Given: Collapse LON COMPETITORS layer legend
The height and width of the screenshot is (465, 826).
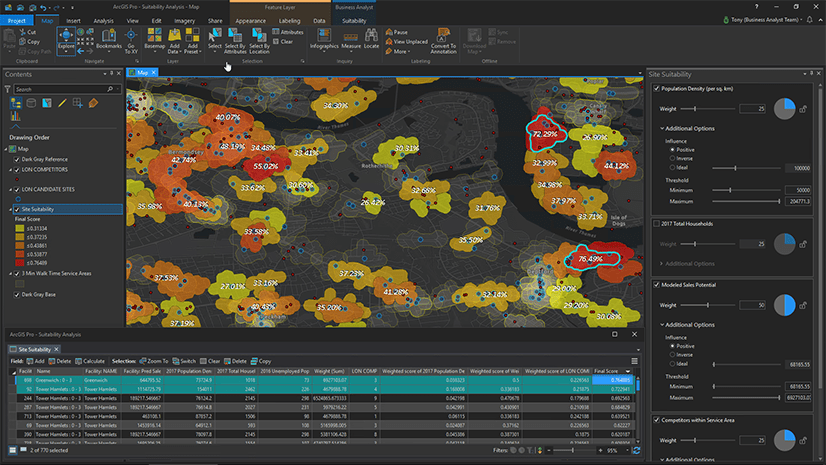Looking at the screenshot, I should coord(10,170).
